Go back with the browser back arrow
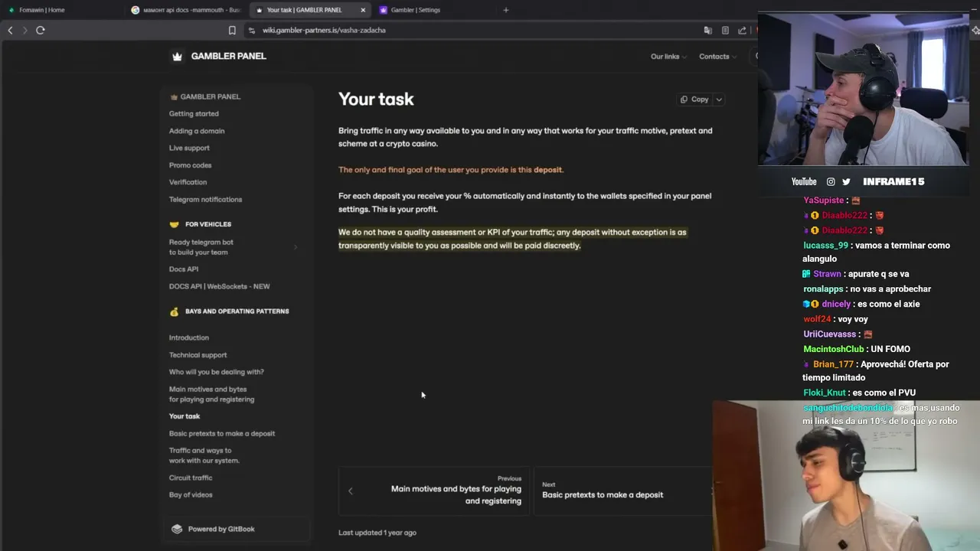 click(x=10, y=30)
